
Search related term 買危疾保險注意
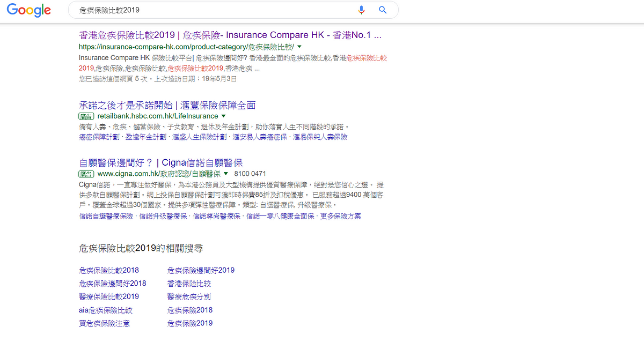(x=104, y=324)
